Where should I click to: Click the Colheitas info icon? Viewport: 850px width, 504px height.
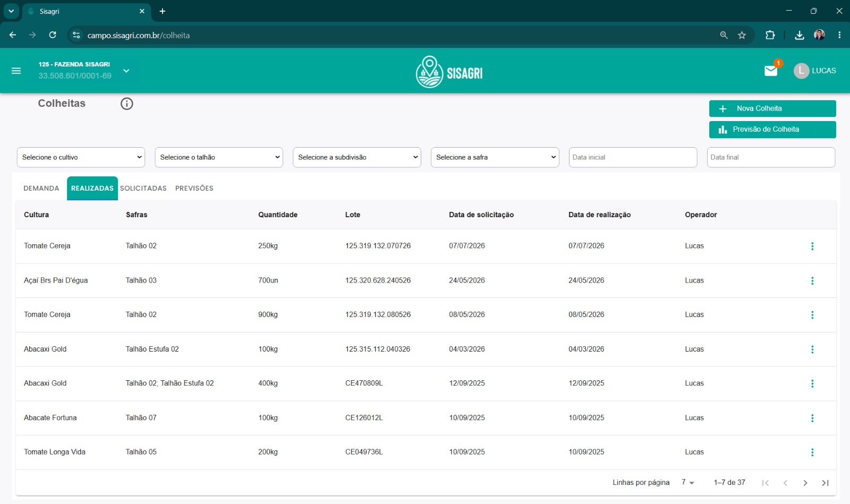126,104
